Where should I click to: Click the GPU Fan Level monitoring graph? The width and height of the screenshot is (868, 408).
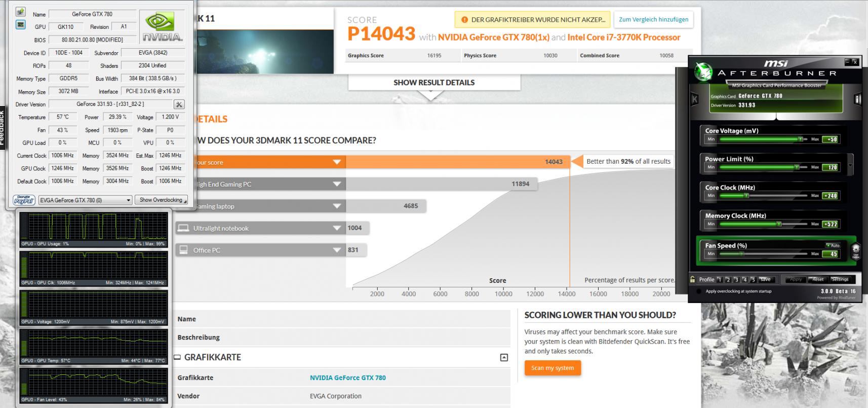point(94,386)
